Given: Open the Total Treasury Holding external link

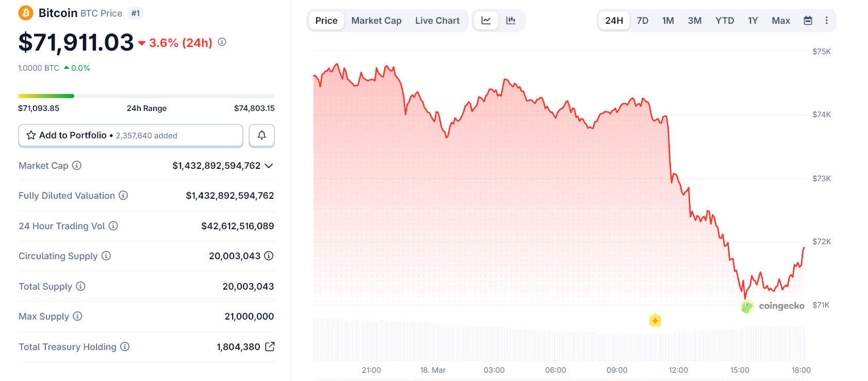Looking at the screenshot, I should (x=270, y=347).
